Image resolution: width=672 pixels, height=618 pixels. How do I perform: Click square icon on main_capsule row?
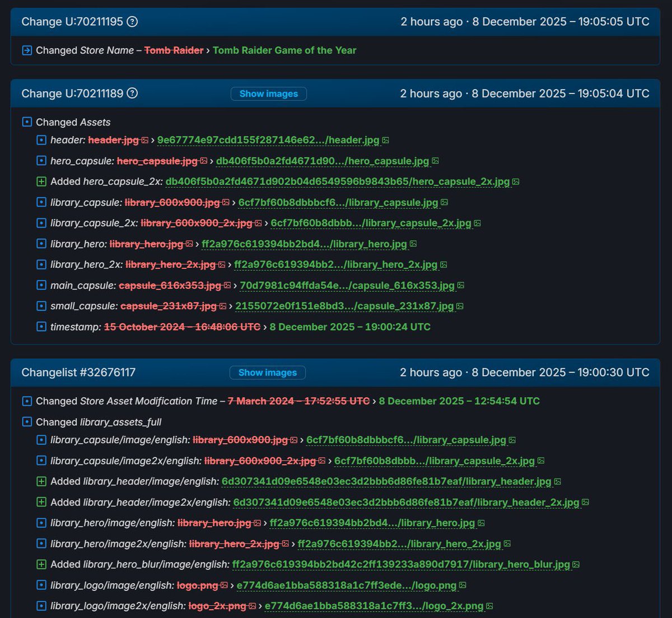41,285
